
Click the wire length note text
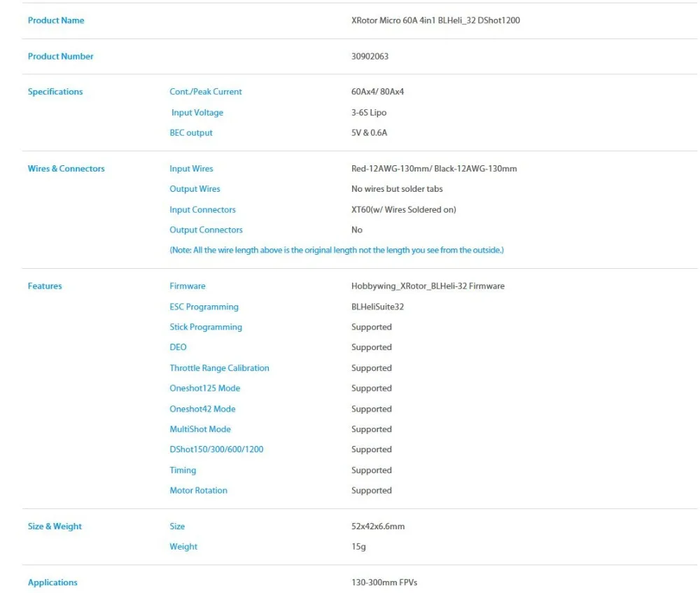click(x=337, y=250)
